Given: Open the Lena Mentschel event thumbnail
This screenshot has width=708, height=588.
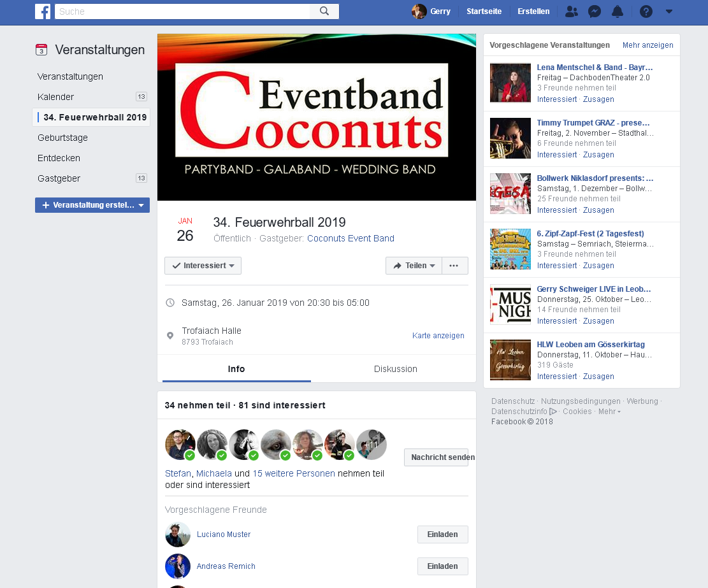Looking at the screenshot, I should click(510, 83).
